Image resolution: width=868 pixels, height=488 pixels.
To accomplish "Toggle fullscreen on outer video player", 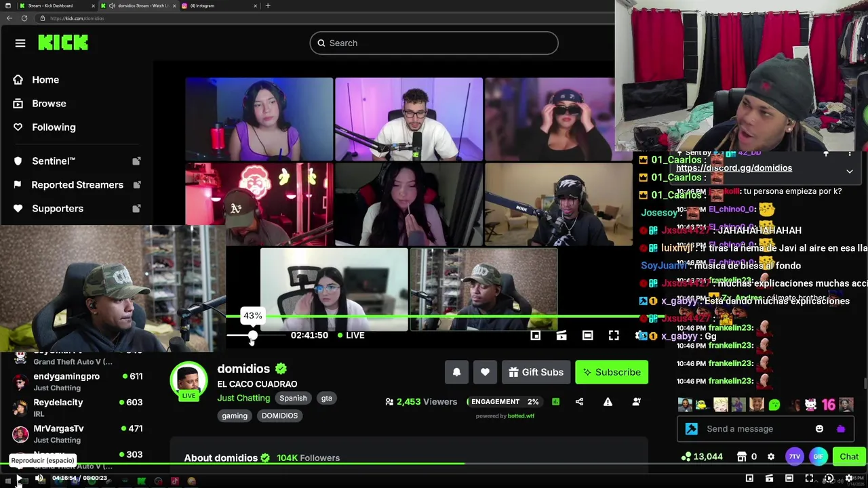I will coord(809,479).
